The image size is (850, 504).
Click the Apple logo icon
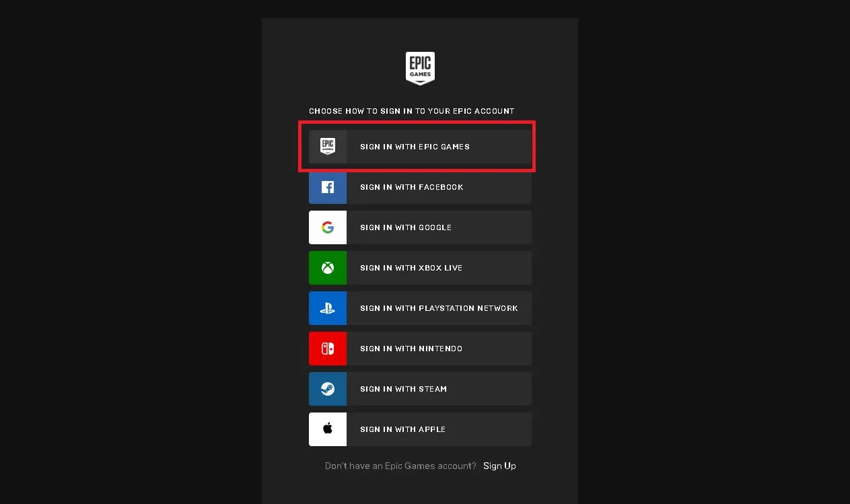[x=328, y=429]
